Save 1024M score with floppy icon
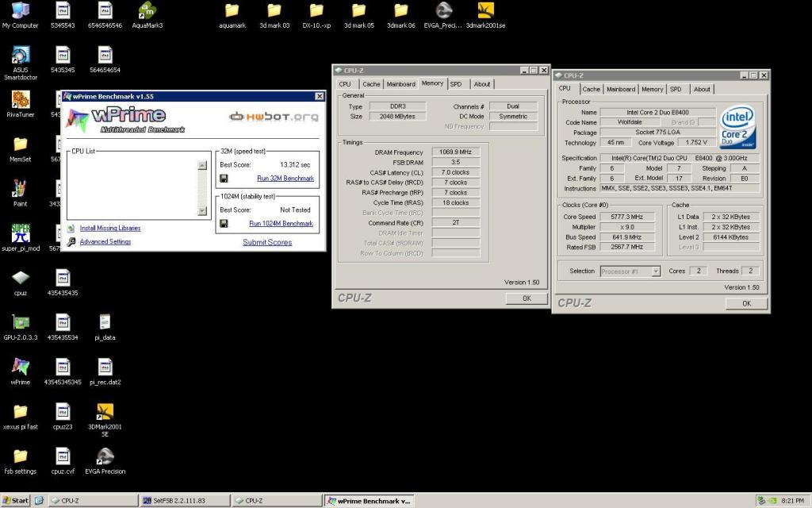The width and height of the screenshot is (812, 508). (x=224, y=223)
